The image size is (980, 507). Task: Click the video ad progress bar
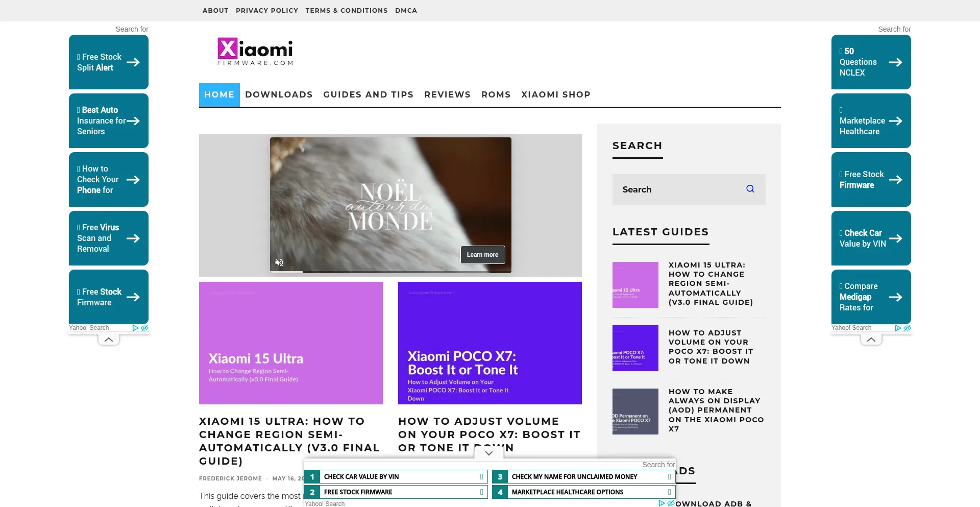point(390,272)
